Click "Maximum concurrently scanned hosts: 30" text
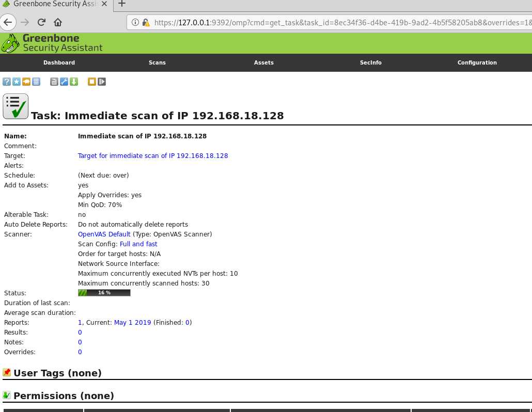This screenshot has height=412, width=532. [144, 283]
